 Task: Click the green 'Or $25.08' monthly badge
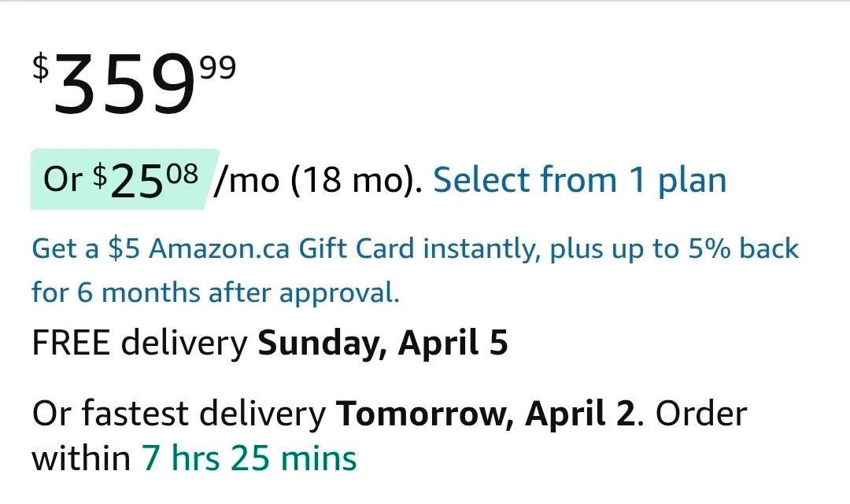click(x=122, y=180)
